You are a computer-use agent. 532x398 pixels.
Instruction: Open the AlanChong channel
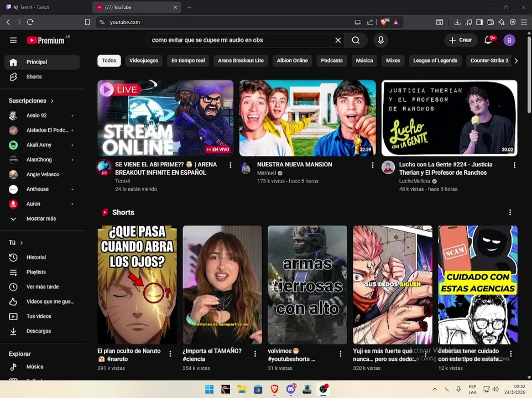click(x=42, y=160)
